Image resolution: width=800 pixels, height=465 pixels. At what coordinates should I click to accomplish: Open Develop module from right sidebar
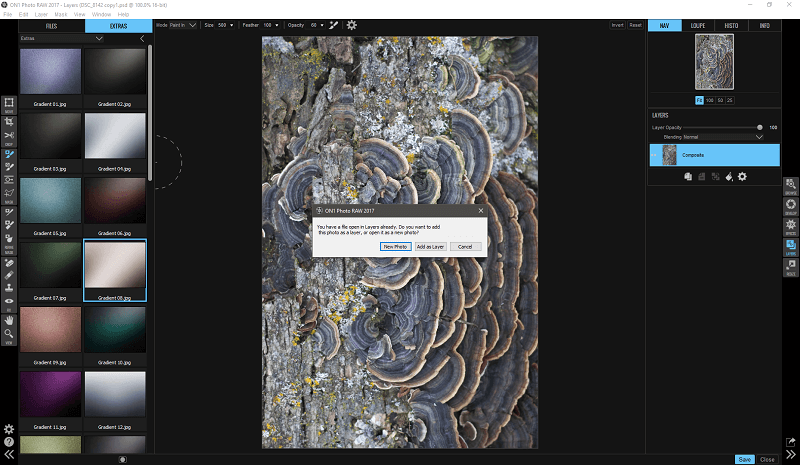[x=791, y=206]
